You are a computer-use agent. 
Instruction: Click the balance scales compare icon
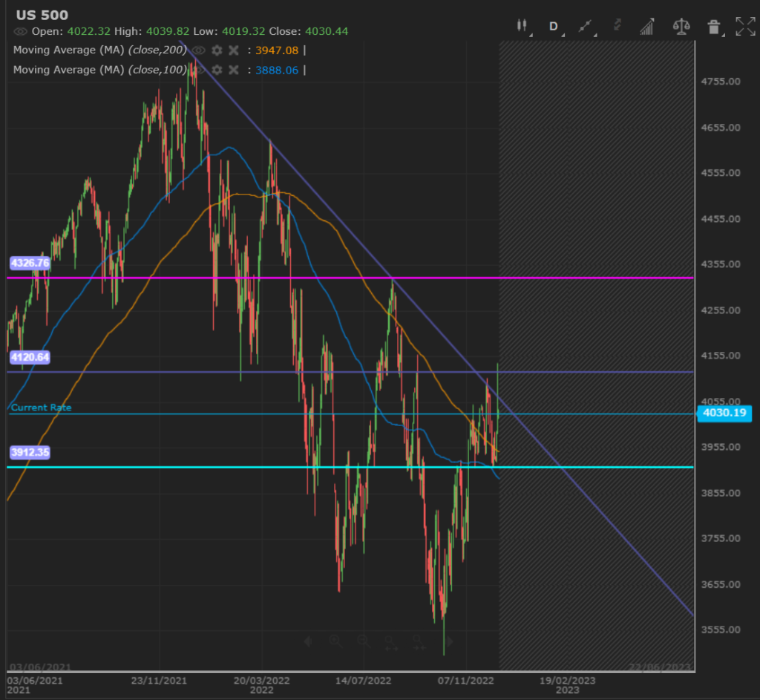click(x=681, y=27)
